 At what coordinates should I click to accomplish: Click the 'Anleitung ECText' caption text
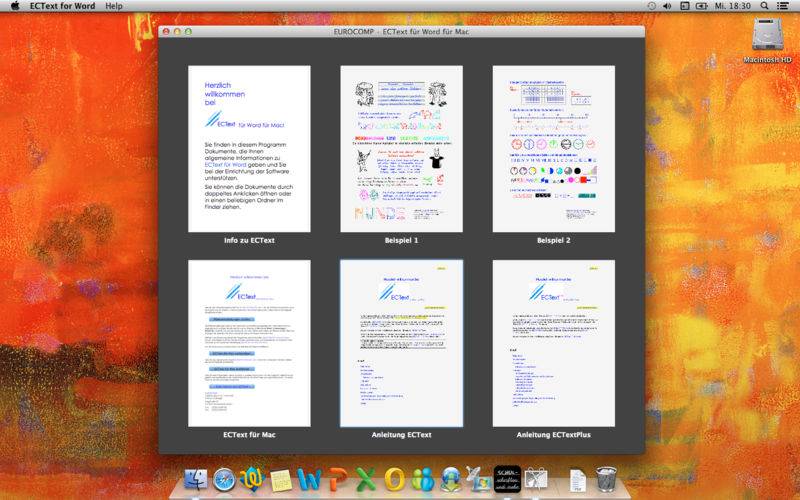click(x=402, y=435)
